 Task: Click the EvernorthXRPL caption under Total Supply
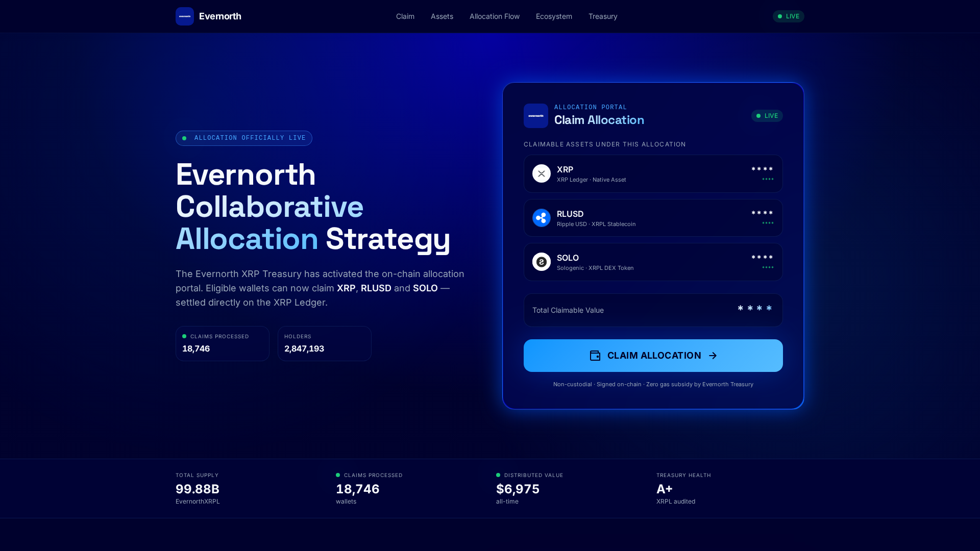point(198,502)
